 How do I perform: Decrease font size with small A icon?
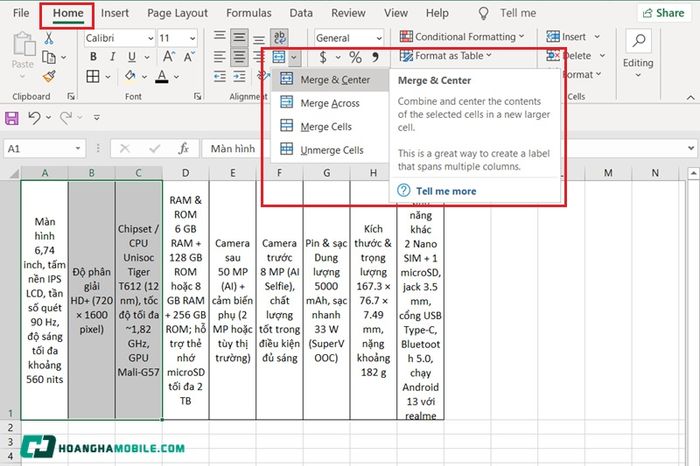[x=188, y=57]
